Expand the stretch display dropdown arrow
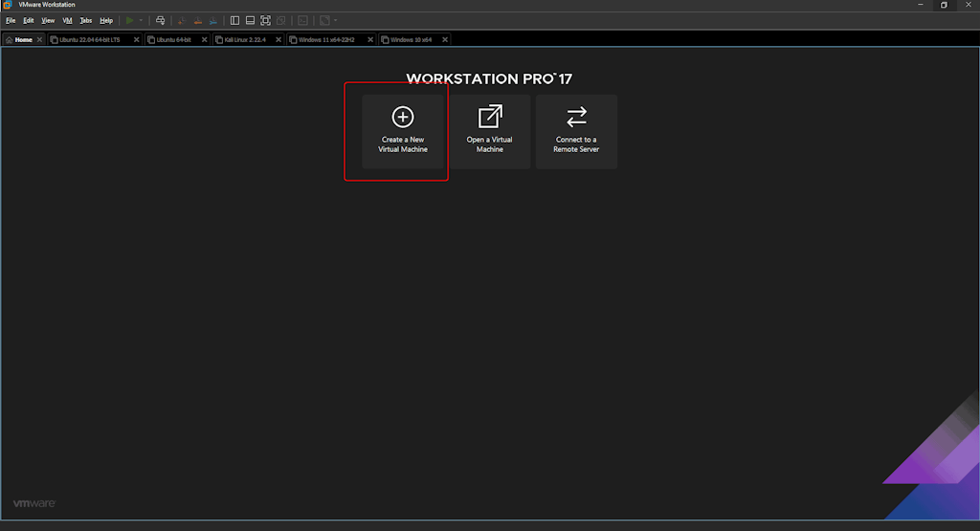The image size is (980, 531). (336, 21)
